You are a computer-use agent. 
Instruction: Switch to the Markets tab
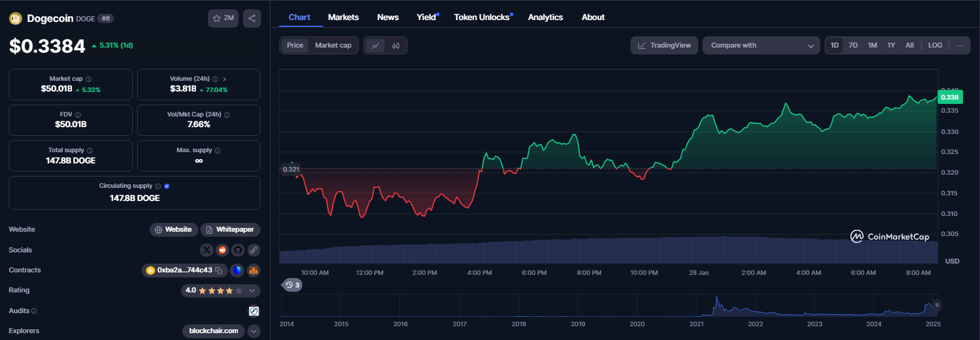tap(343, 17)
